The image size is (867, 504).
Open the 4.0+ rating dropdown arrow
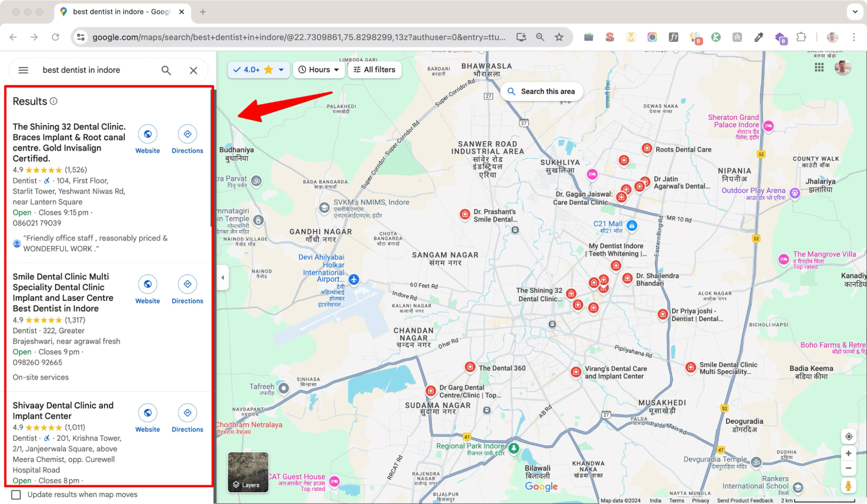[x=281, y=70]
